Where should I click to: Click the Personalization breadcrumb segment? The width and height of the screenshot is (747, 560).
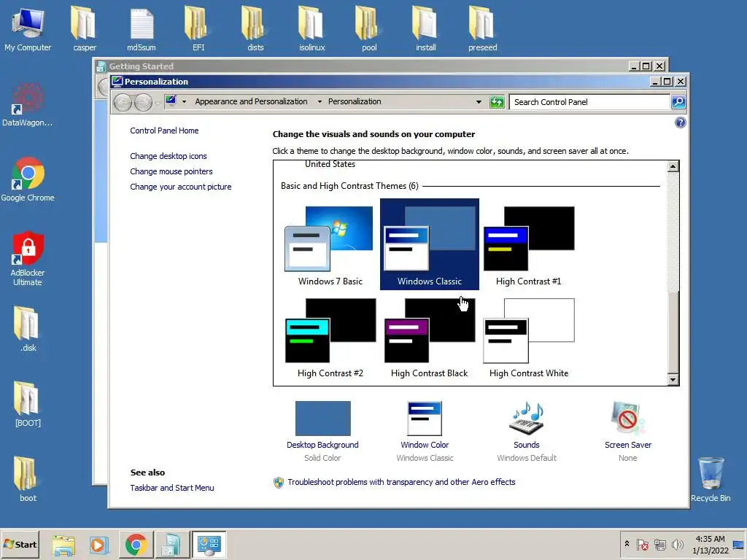click(x=355, y=101)
